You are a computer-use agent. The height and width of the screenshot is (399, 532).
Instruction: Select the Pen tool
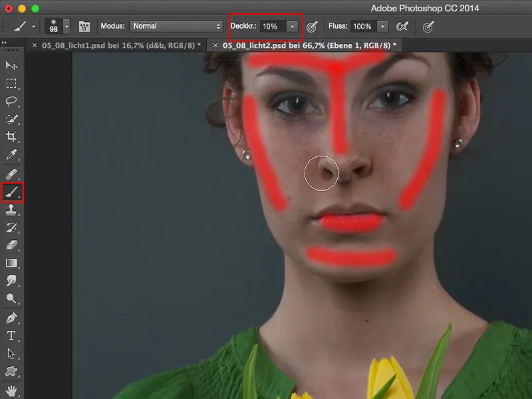tap(11, 318)
